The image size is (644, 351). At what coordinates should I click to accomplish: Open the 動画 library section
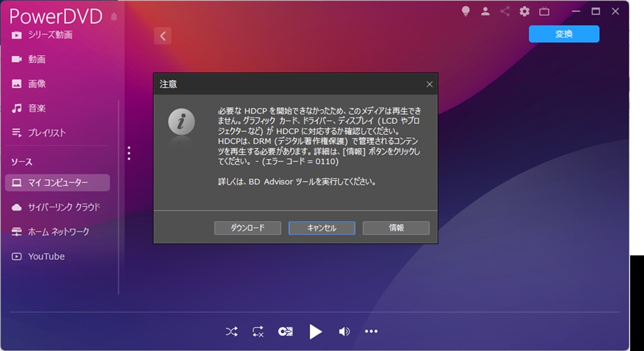pos(37,59)
